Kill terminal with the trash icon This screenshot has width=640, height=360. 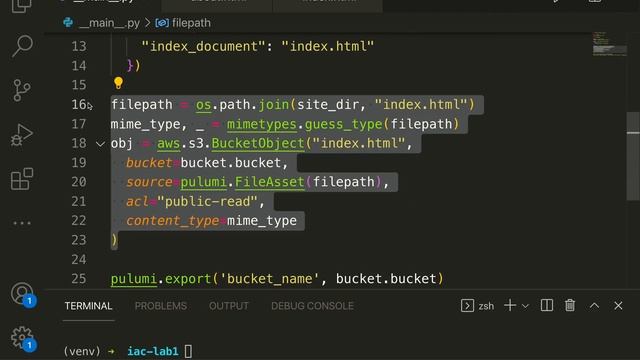tap(570, 305)
